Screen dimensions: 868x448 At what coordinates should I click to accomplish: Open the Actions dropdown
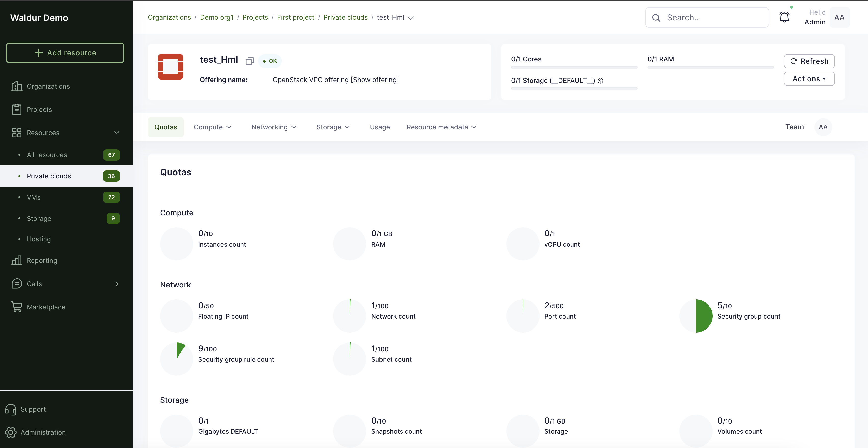click(809, 79)
